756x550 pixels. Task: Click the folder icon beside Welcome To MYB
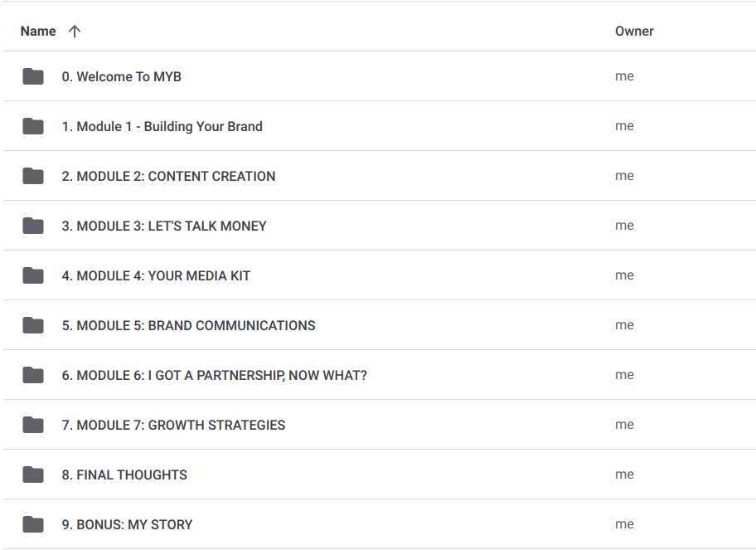click(x=33, y=77)
